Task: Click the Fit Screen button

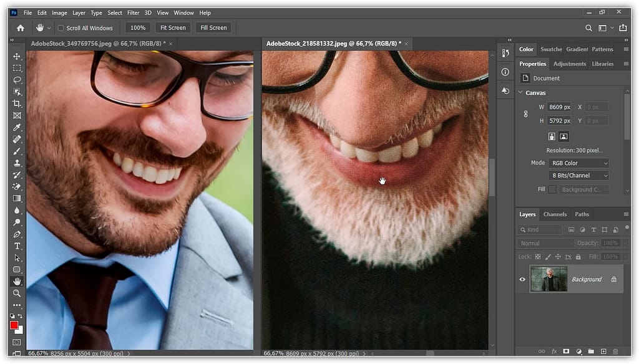Action: click(x=173, y=28)
